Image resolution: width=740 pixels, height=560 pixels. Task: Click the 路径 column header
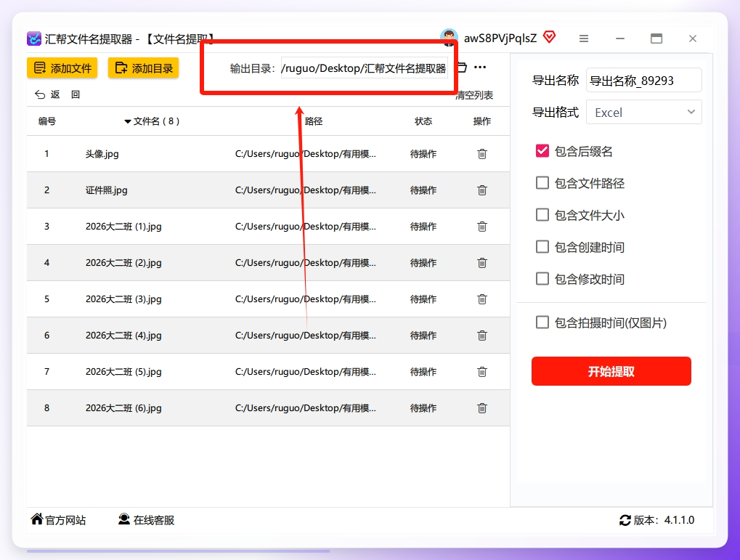pyautogui.click(x=314, y=121)
